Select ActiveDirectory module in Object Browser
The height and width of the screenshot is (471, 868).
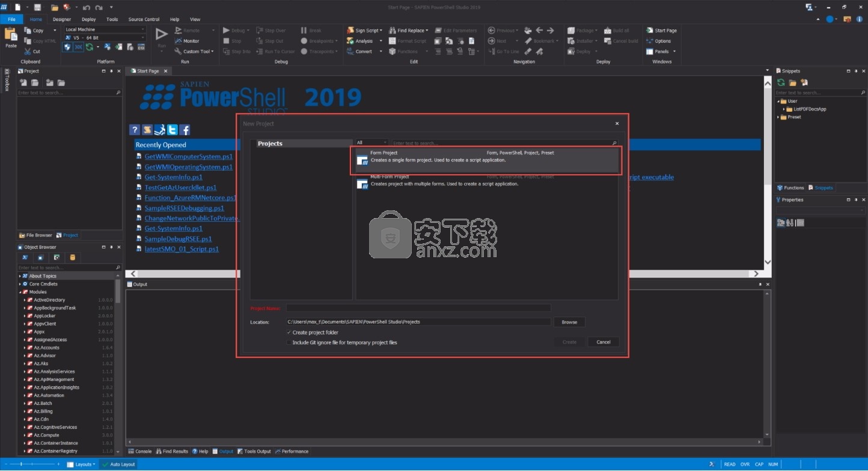(49, 300)
